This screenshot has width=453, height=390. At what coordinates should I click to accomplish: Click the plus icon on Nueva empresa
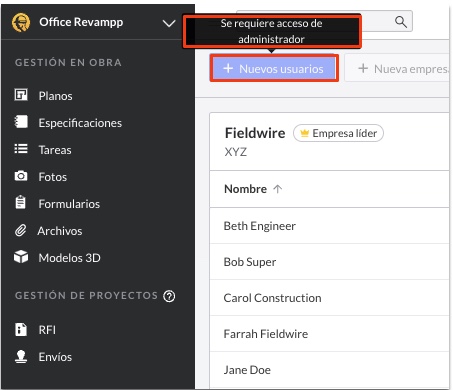point(363,68)
